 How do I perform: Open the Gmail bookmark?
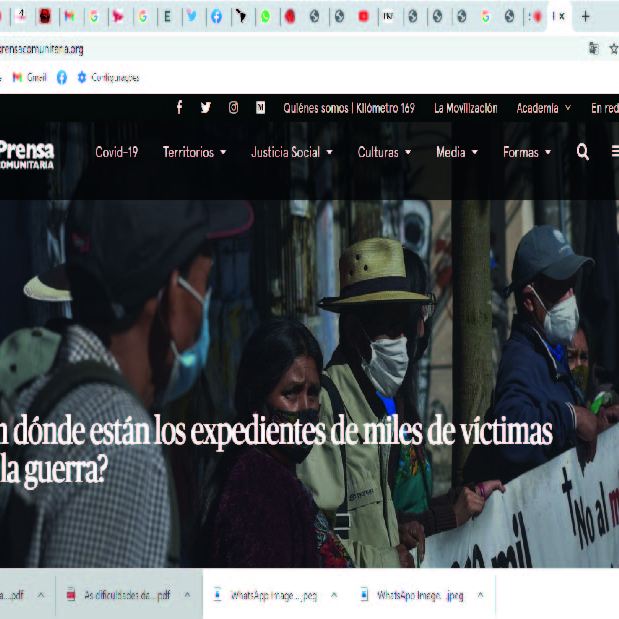(29, 77)
